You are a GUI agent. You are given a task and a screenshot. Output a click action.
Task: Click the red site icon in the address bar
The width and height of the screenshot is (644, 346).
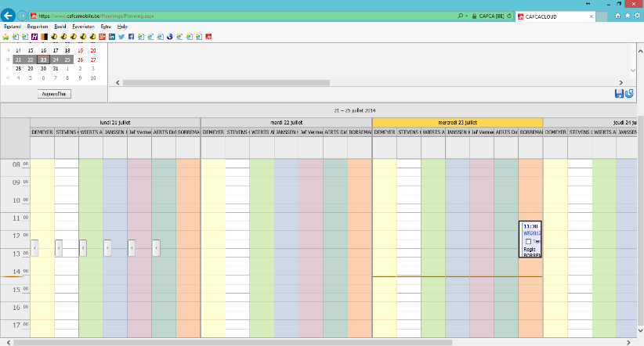point(34,16)
